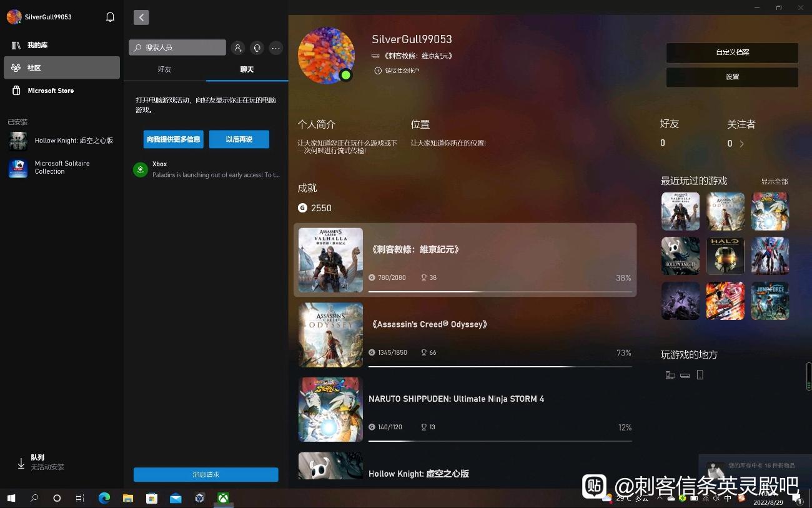The image size is (812, 508).
Task: Click the 队列 download queue icon
Action: [x=21, y=463]
